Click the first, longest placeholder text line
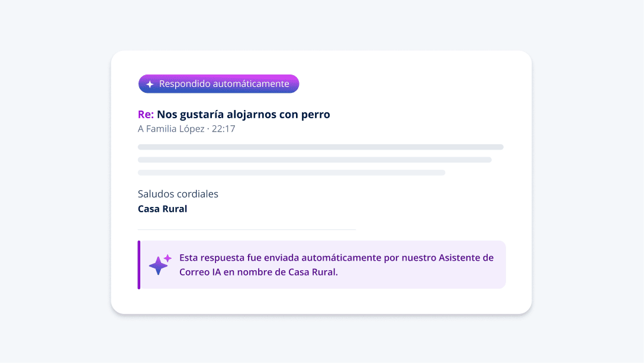 (320, 147)
